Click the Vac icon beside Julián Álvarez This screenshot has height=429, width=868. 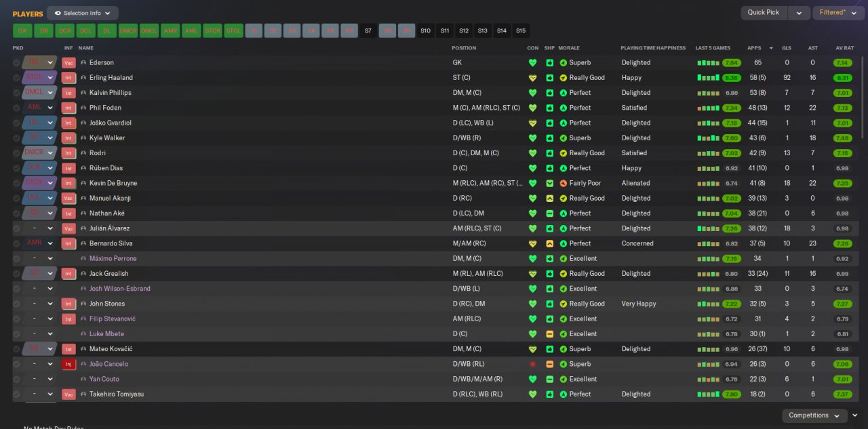68,228
